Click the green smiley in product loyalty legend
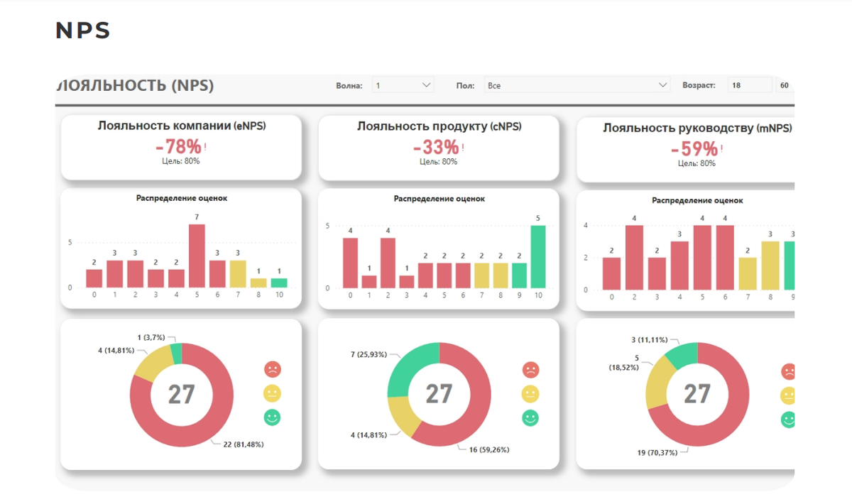Screen dimensions: 852x504 pyautogui.click(x=530, y=418)
